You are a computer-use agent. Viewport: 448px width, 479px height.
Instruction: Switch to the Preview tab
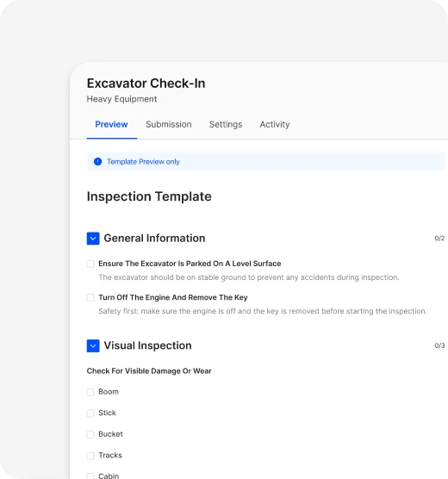tap(111, 124)
